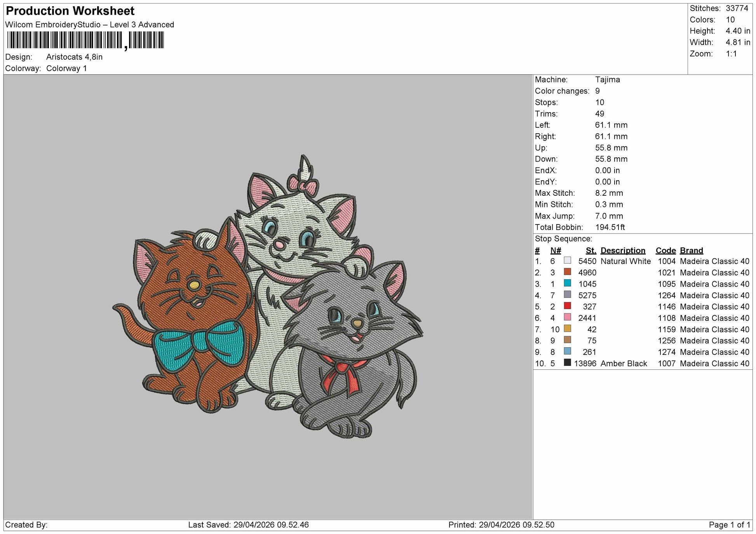Viewport: 756px width, 534px height.
Task: Click the gold 1159 color swatch
Action: point(567,329)
